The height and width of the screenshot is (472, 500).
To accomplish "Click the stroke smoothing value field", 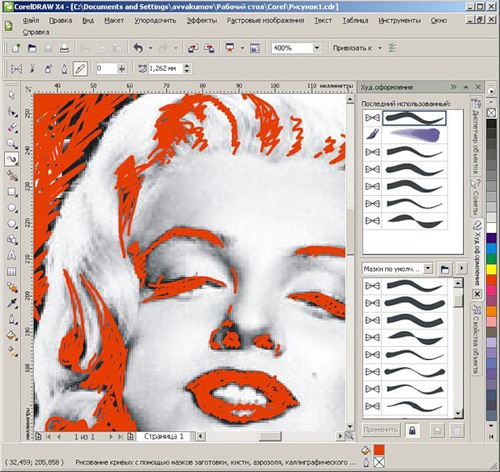I will 106,69.
